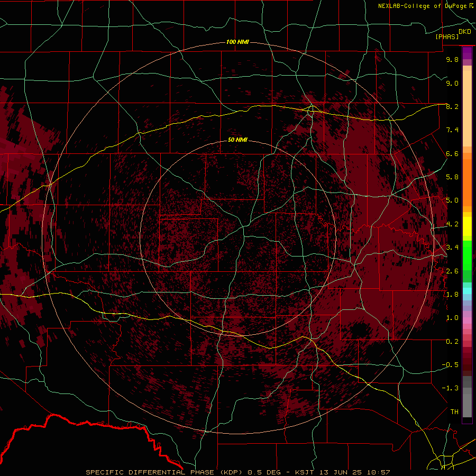Click the 50 NMI range ring label
This screenshot has width=476, height=476.
click(x=237, y=140)
